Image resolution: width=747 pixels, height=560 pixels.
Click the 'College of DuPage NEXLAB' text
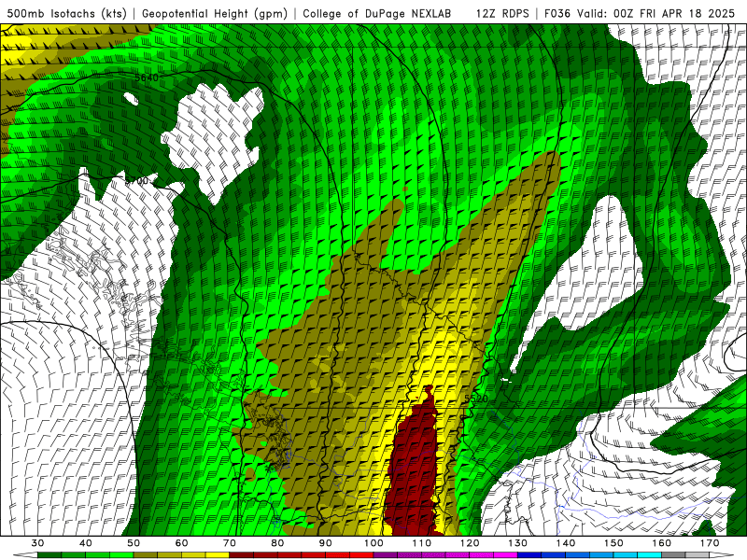point(377,14)
